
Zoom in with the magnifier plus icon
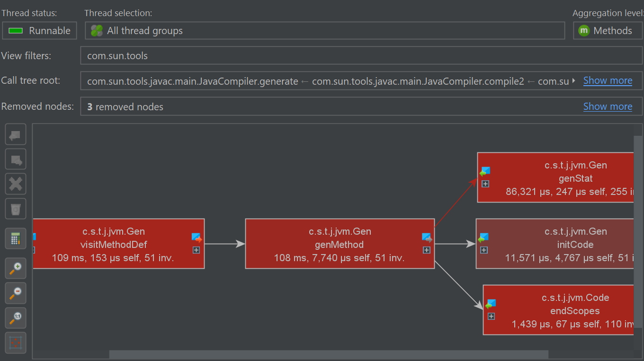click(x=16, y=268)
